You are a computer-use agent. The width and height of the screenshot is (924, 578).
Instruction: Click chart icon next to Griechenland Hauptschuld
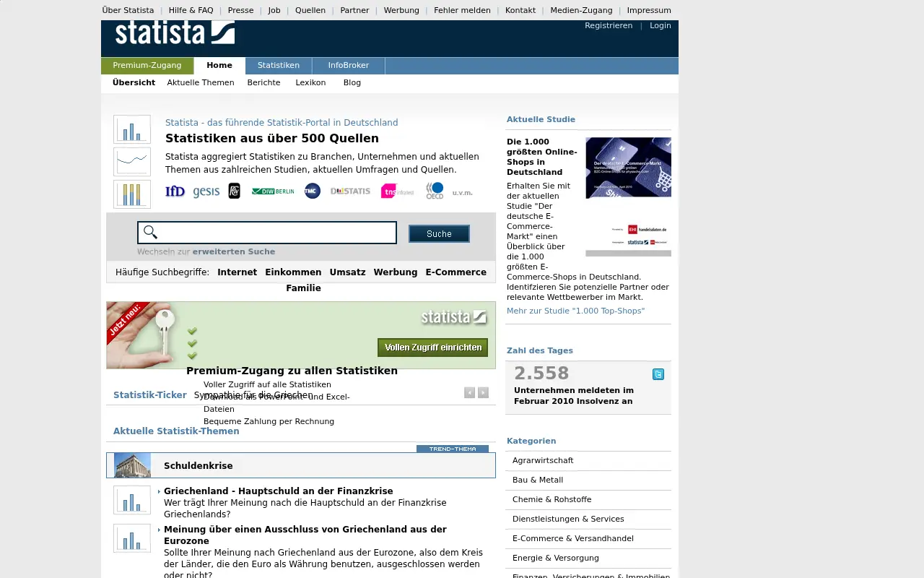pyautogui.click(x=132, y=500)
